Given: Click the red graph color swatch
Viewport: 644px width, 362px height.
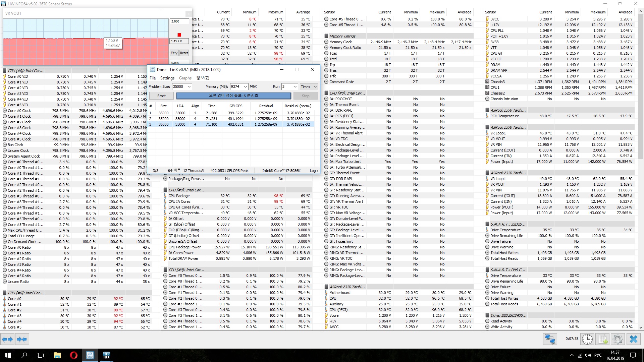Looking at the screenshot, I should click(179, 35).
